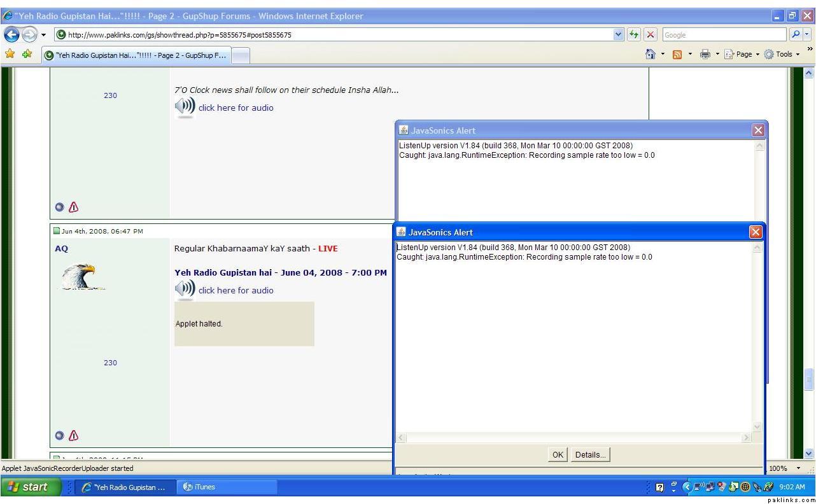Open the Page menu dropdown

[x=740, y=55]
